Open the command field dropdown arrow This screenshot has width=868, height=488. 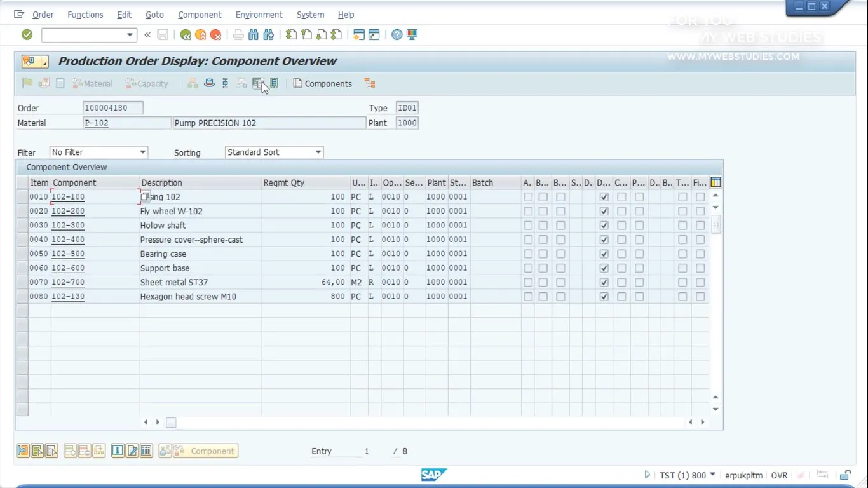[130, 35]
